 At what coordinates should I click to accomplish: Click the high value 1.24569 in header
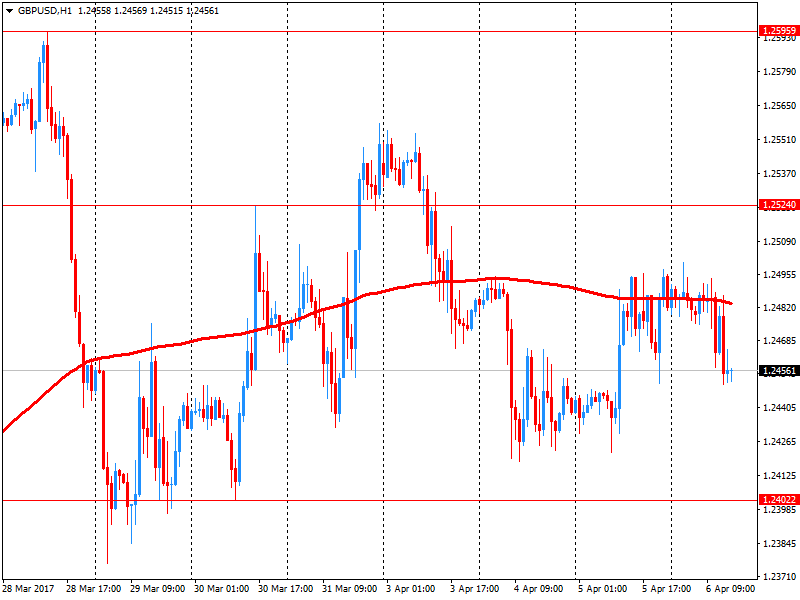130,11
